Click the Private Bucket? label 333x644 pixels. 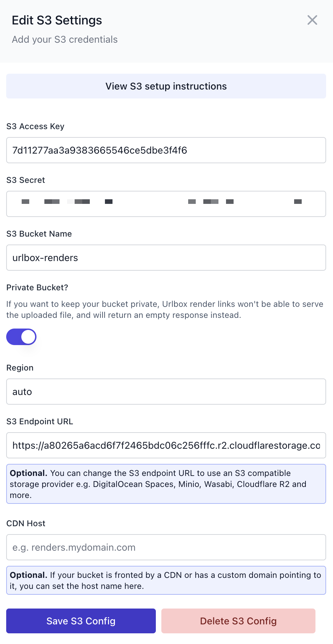click(37, 288)
